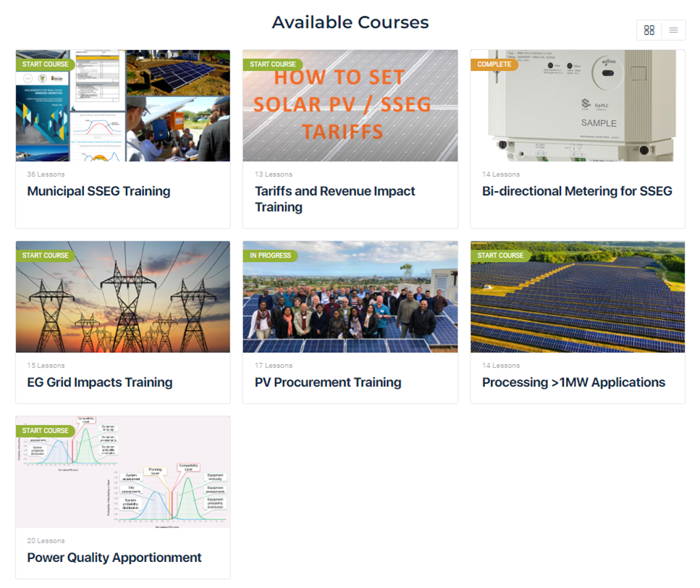Click Complete badge on Bi-directional Metering
700x588 pixels.
click(x=494, y=64)
